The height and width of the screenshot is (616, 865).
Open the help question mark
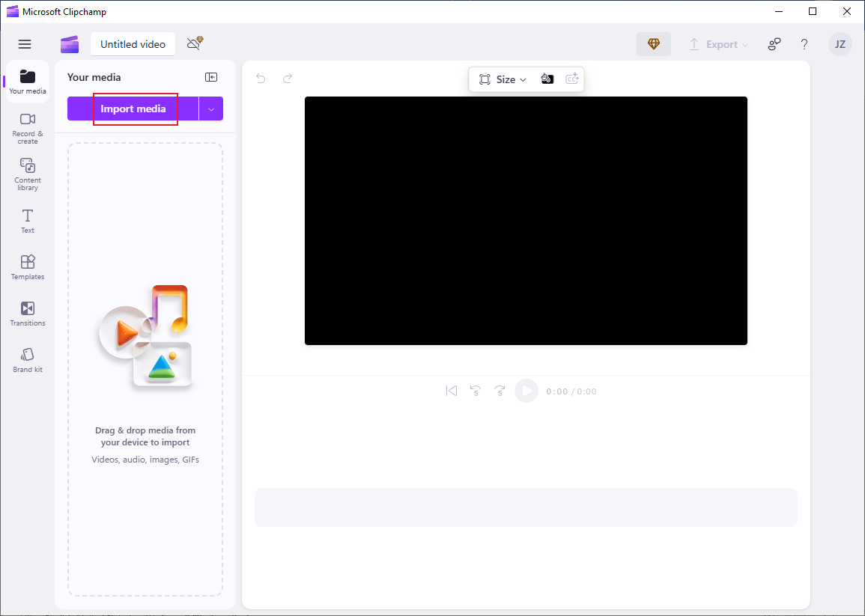click(804, 44)
